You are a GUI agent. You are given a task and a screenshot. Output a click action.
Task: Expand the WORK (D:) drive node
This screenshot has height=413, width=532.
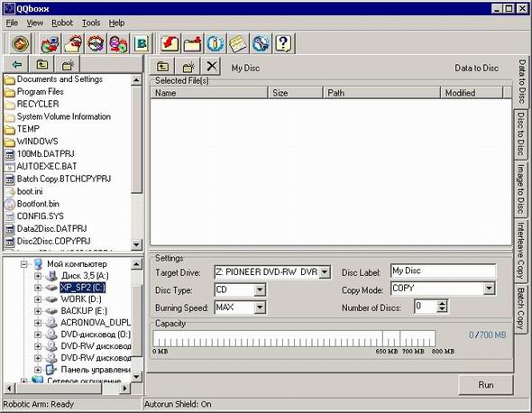(x=38, y=299)
